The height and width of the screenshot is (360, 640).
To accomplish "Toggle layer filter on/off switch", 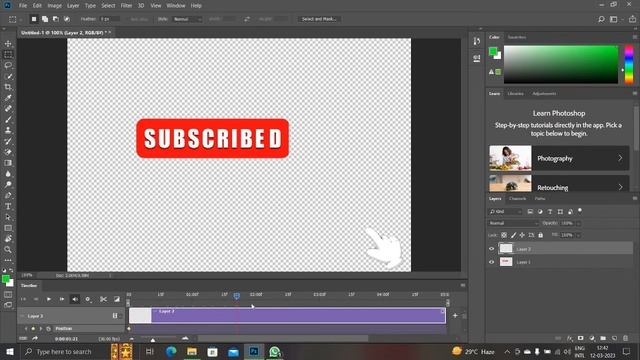I will (x=580, y=211).
